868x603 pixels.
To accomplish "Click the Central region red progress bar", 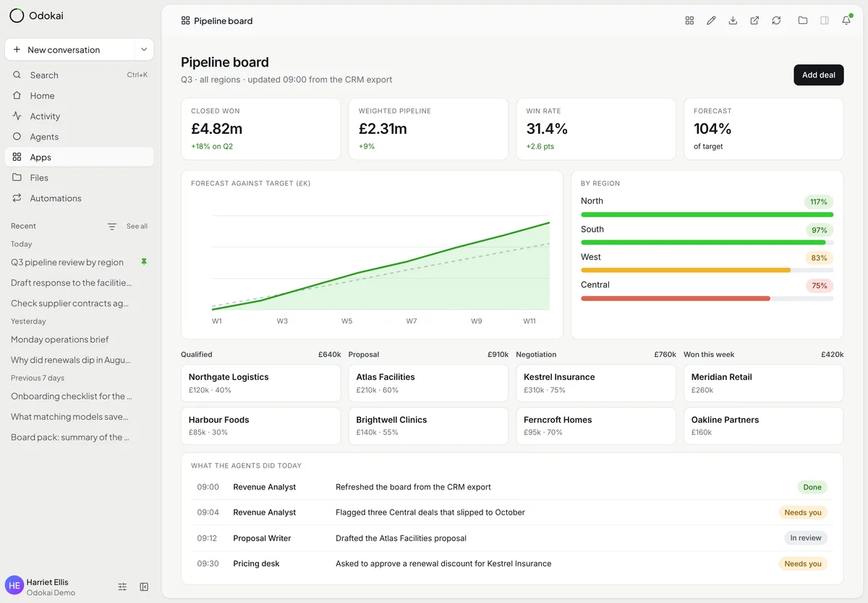I will click(676, 298).
